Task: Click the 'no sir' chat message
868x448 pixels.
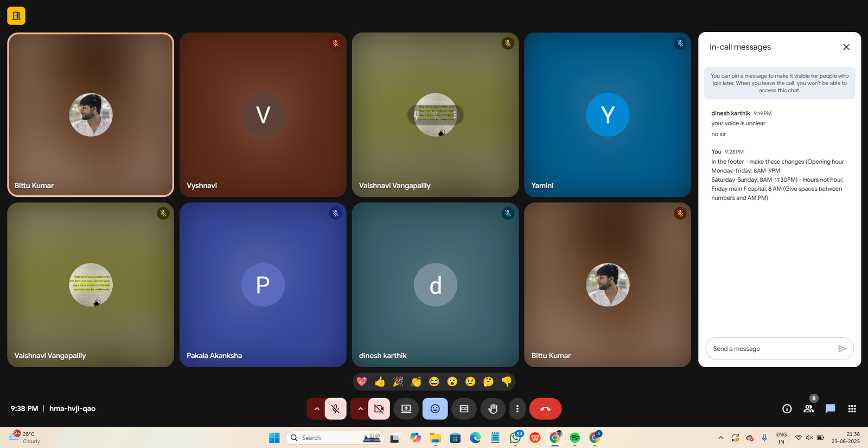Action: click(x=718, y=134)
